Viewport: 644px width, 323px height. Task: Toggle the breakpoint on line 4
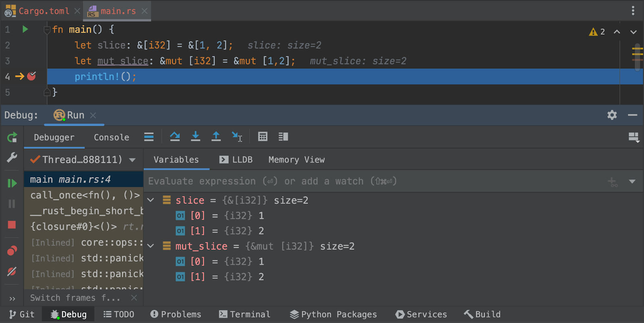[31, 76]
